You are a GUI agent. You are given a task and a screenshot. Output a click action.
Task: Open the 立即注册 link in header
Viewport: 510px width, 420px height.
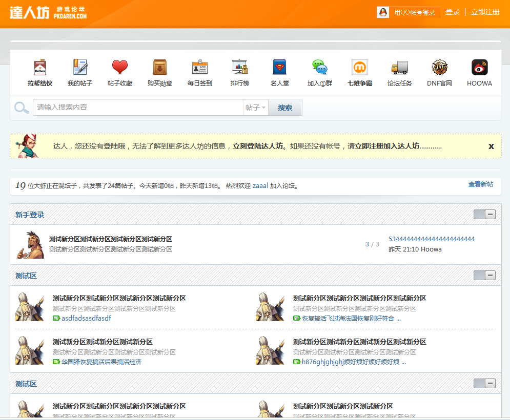[x=485, y=12]
